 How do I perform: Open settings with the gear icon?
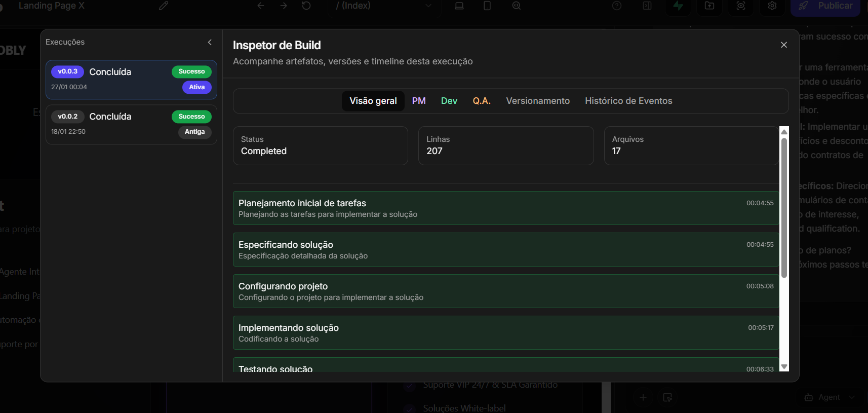(772, 6)
